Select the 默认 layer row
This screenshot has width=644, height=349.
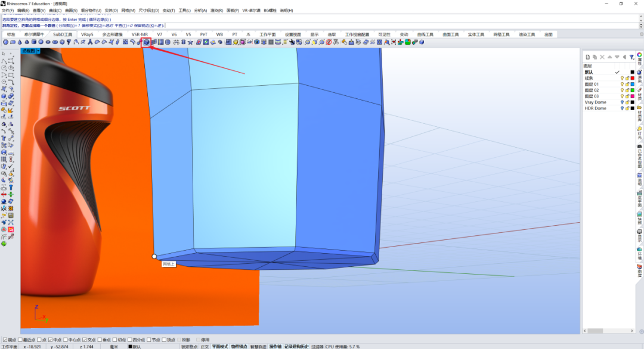[x=609, y=72]
